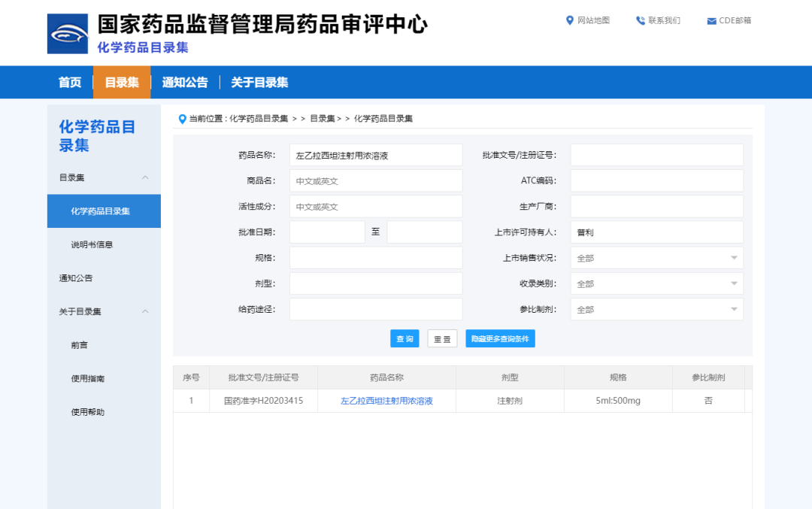Click the CDE logo icon
This screenshot has height=509, width=812.
[68, 34]
